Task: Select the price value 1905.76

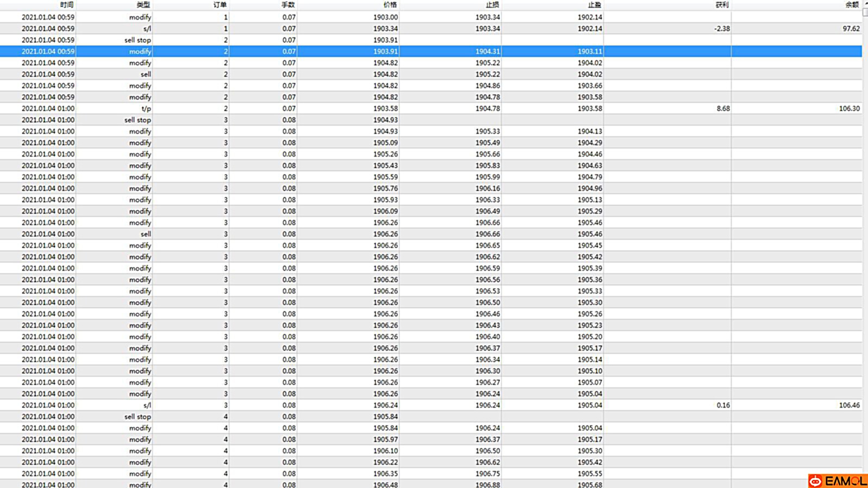Action: (x=385, y=189)
